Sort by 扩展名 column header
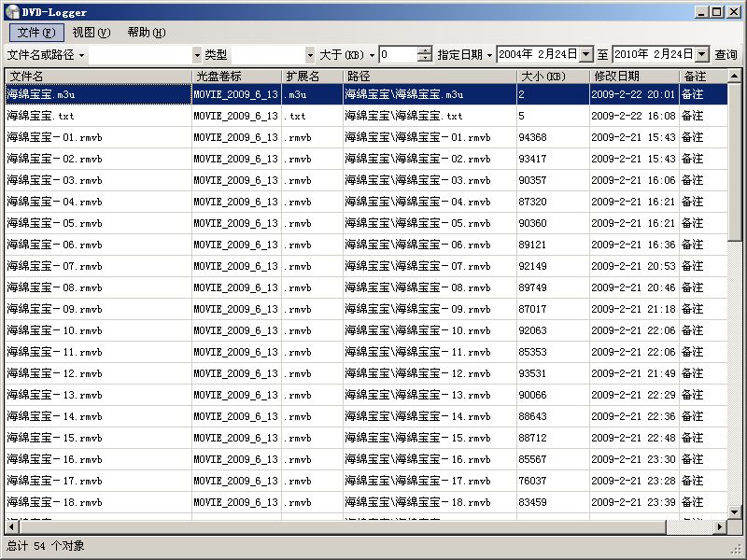This screenshot has height=560, width=747. coord(312,77)
